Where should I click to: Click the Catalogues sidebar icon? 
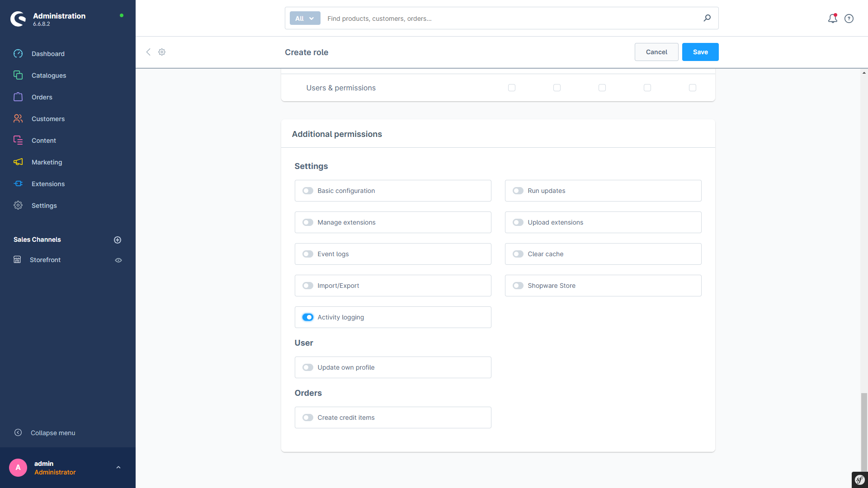pyautogui.click(x=18, y=75)
